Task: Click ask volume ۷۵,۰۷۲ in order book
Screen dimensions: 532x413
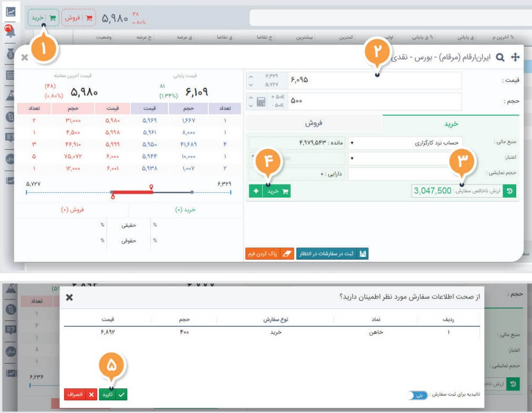Action: 73,156
